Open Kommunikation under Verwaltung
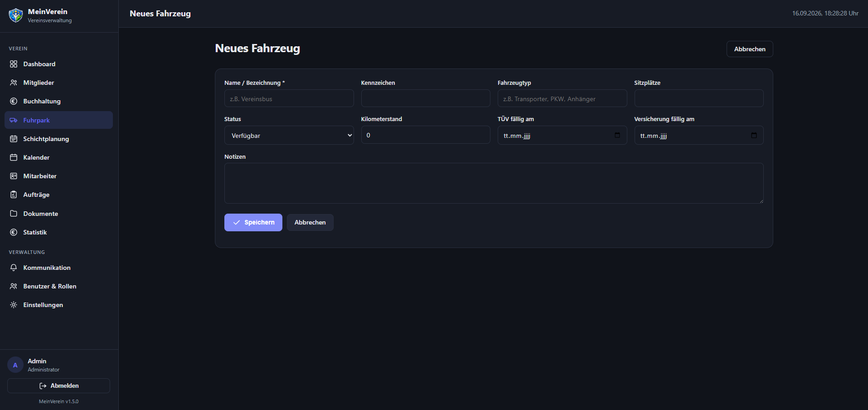The height and width of the screenshot is (410, 868). point(58,268)
